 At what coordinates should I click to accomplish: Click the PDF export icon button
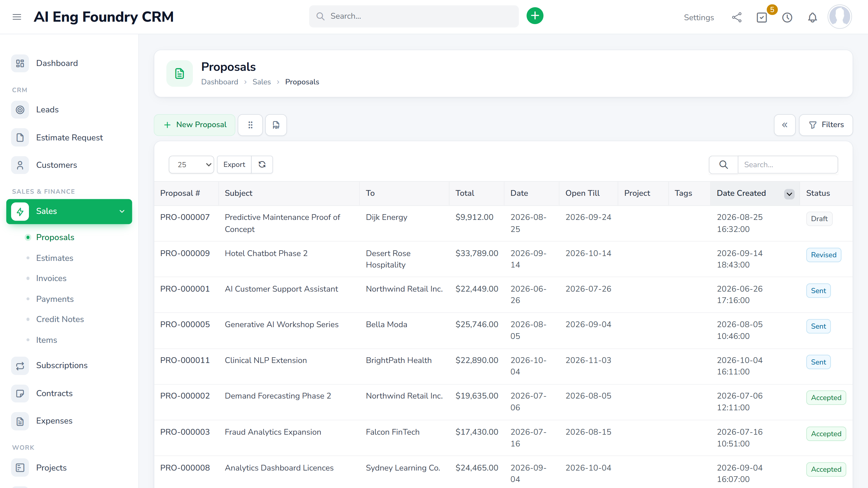click(x=276, y=125)
